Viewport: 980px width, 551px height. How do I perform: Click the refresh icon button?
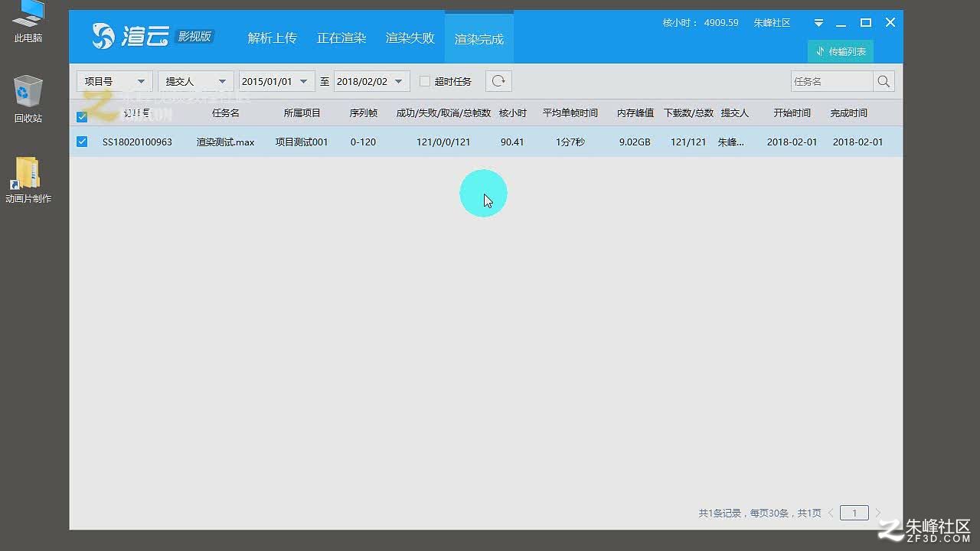pyautogui.click(x=498, y=81)
